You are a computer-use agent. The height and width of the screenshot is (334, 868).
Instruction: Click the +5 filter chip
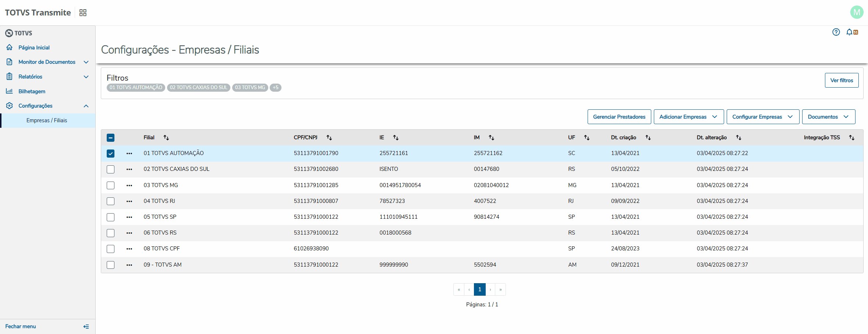point(276,88)
